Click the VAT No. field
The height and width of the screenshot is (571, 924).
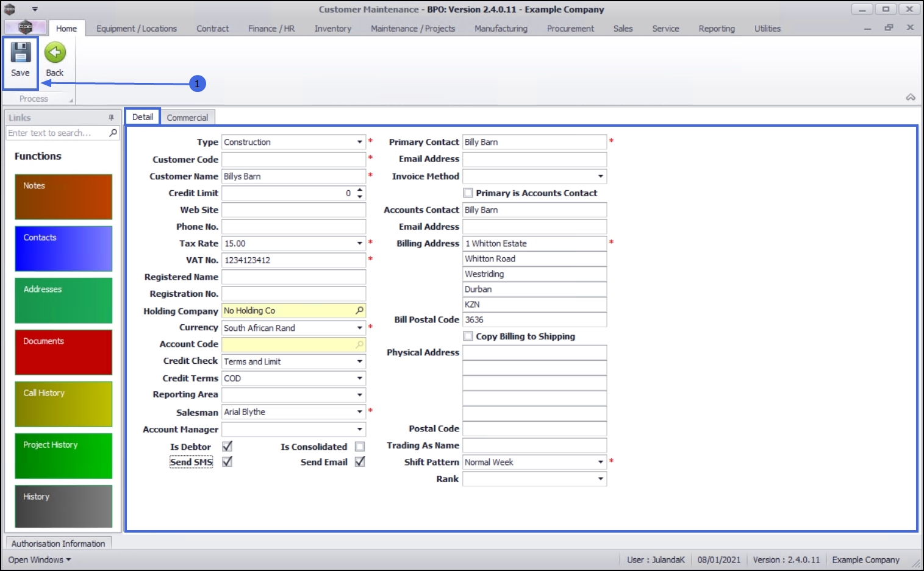click(293, 260)
